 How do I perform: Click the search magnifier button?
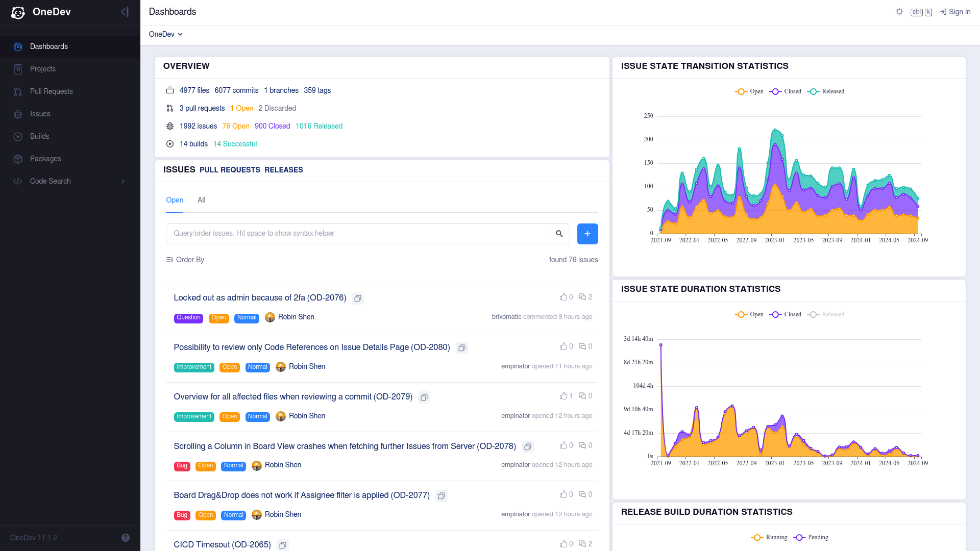[x=559, y=234]
